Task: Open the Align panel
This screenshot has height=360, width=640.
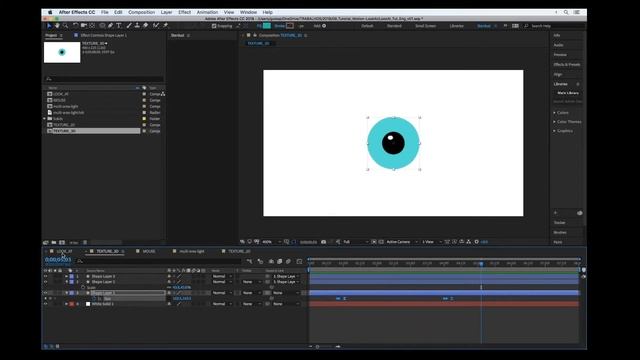Action: tap(558, 75)
